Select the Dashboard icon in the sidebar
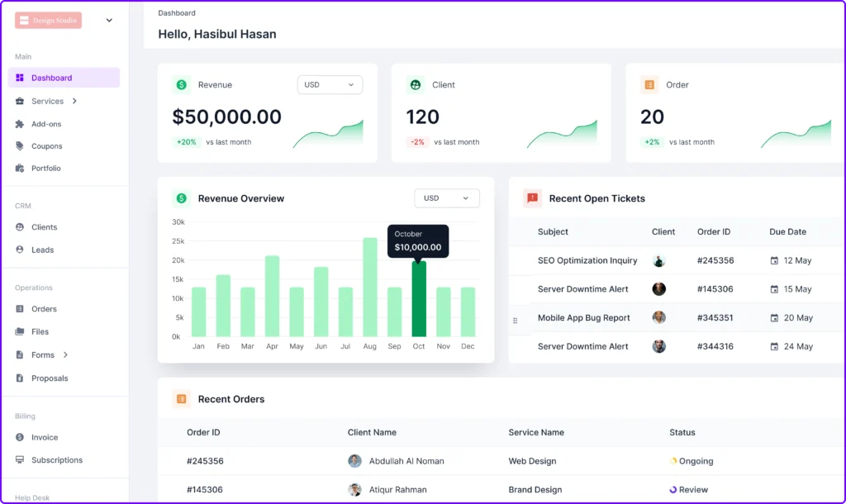 (18, 78)
